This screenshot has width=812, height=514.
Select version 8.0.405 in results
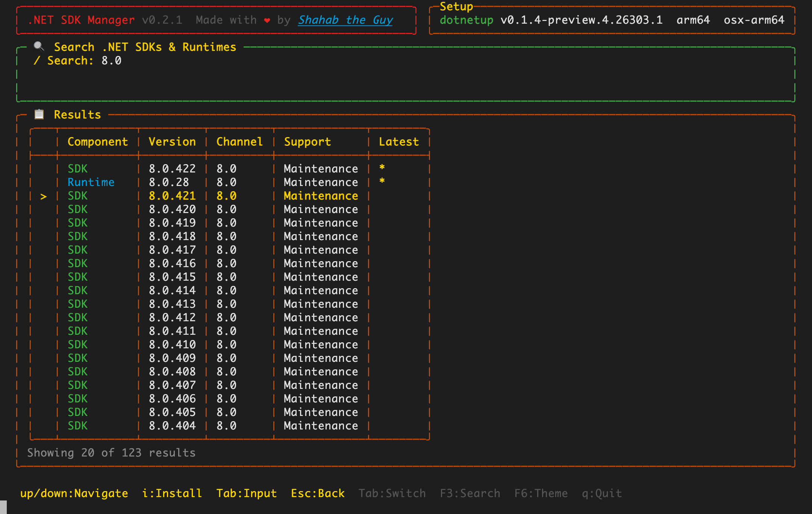click(x=172, y=412)
